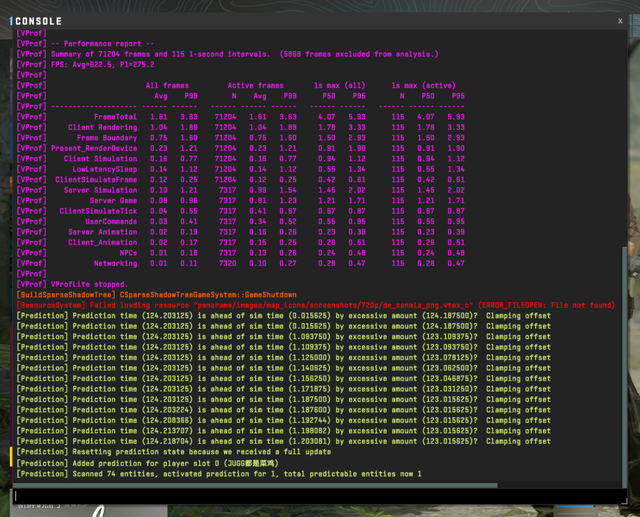Click the Frame Boundary row label
The height and width of the screenshot is (517, 640).
[x=107, y=138]
